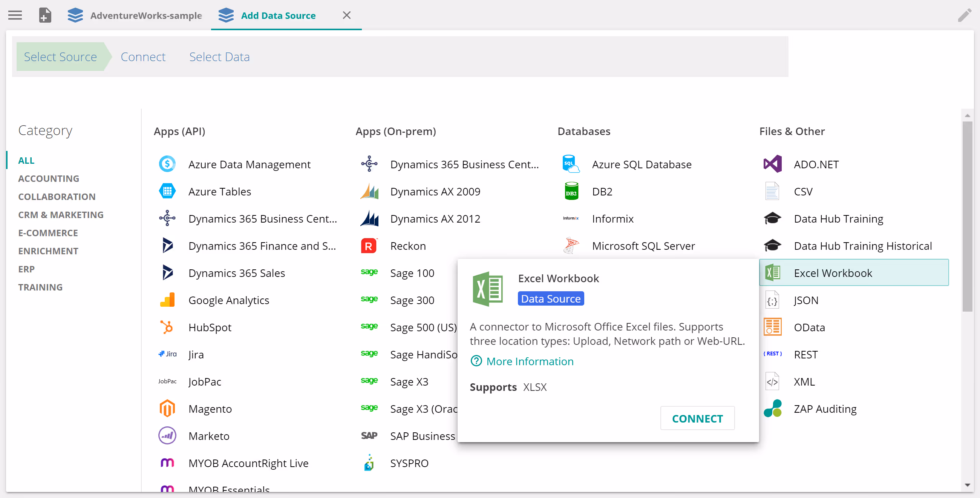Filter by the CRM & MARKETING category

61,214
